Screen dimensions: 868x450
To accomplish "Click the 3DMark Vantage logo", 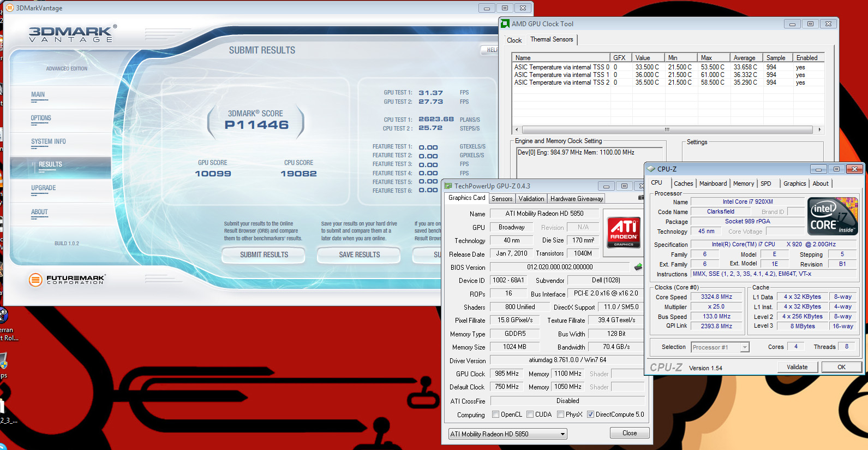I will (72, 34).
